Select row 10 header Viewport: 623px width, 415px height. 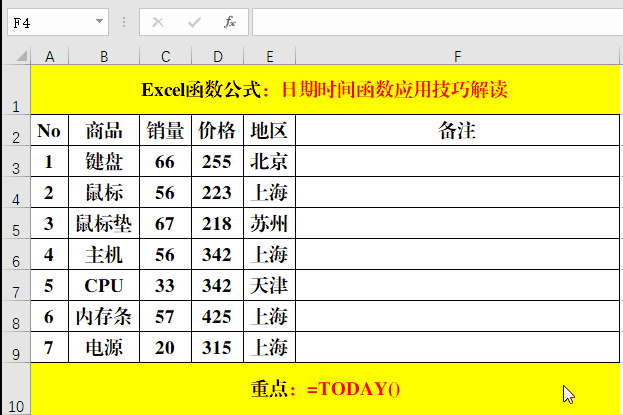coord(16,389)
